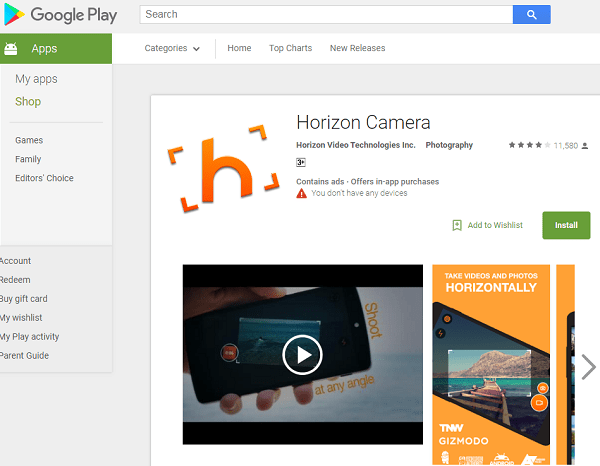Select Shop in sidebar
Image resolution: width=600 pixels, height=466 pixels.
tap(28, 101)
